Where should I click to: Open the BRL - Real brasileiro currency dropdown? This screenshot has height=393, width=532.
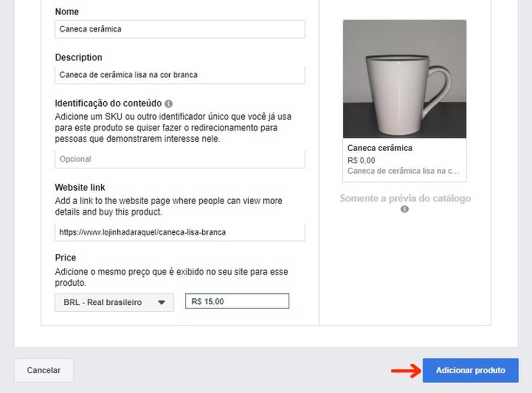pyautogui.click(x=114, y=303)
